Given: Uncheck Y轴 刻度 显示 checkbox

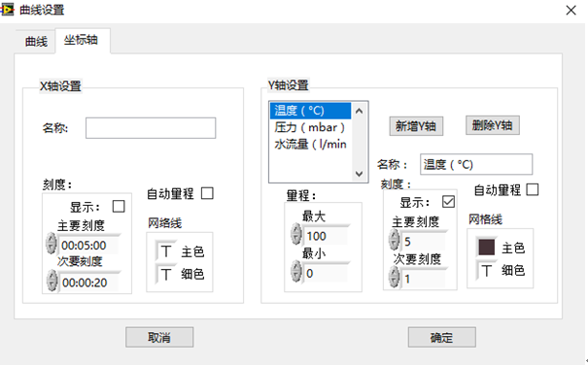Looking at the screenshot, I should 448,202.
